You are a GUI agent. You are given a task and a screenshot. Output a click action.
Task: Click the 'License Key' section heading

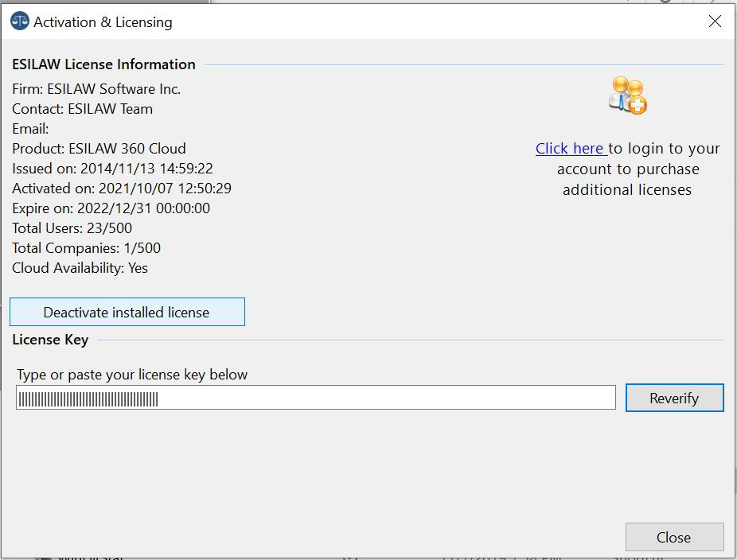tap(50, 340)
